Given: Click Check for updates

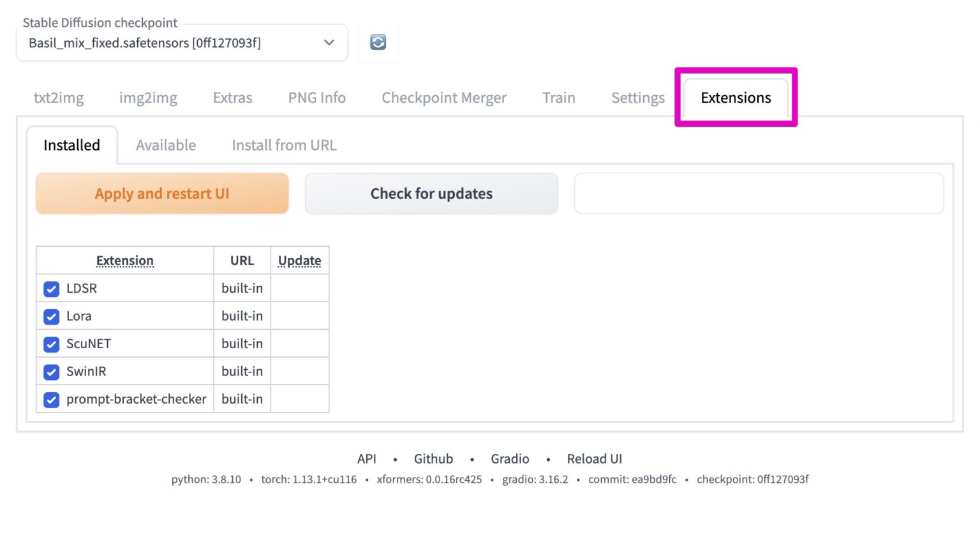Looking at the screenshot, I should [x=431, y=193].
